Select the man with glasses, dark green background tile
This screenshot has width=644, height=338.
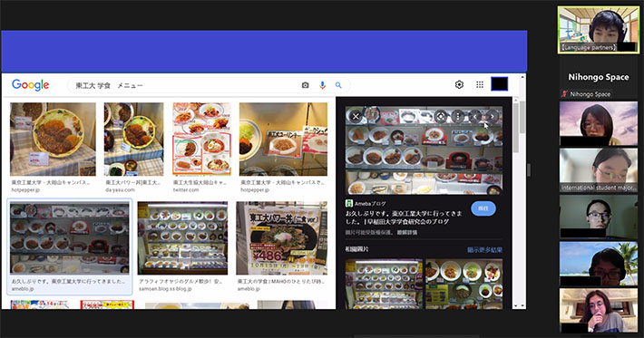599,217
